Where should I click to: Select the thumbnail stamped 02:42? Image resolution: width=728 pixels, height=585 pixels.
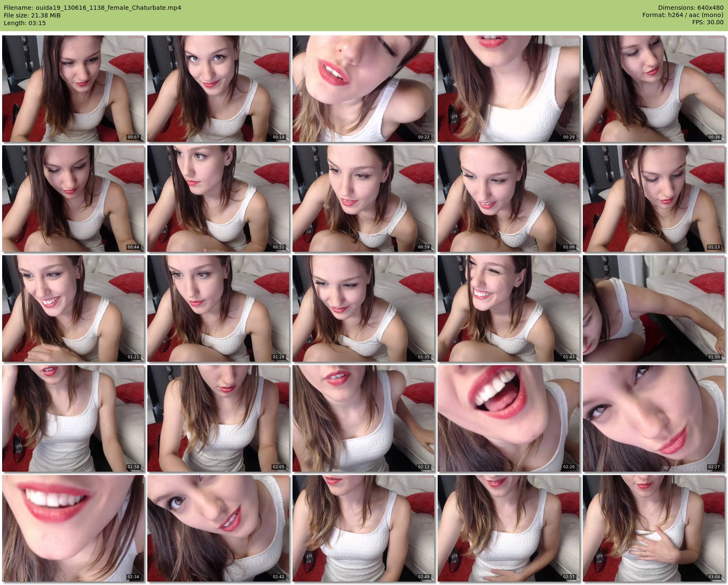[x=218, y=528]
